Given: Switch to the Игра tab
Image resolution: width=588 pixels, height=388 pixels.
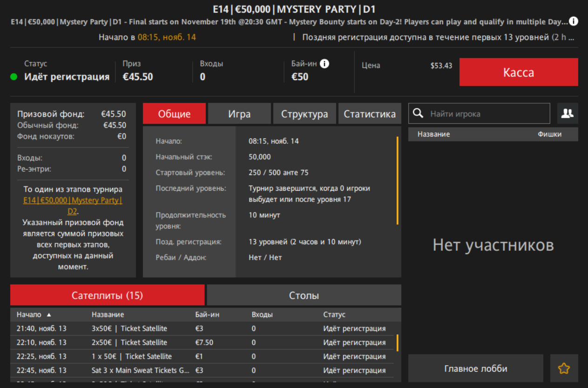Looking at the screenshot, I should click(239, 114).
